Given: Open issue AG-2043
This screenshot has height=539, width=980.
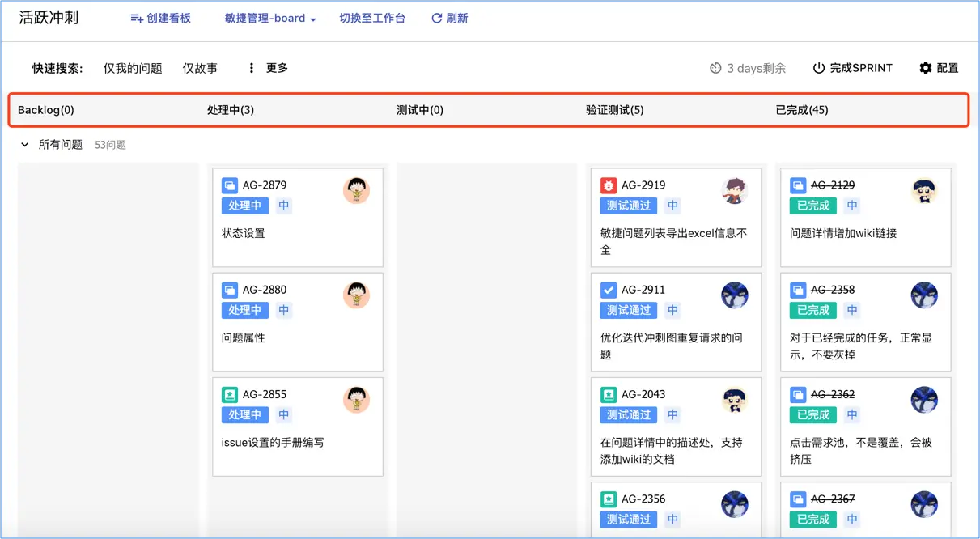Looking at the screenshot, I should pos(643,394).
